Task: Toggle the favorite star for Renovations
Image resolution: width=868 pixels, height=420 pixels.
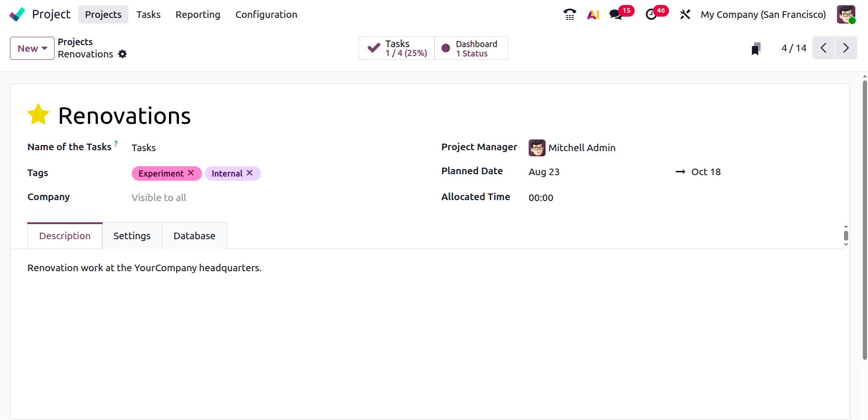Action: point(38,115)
